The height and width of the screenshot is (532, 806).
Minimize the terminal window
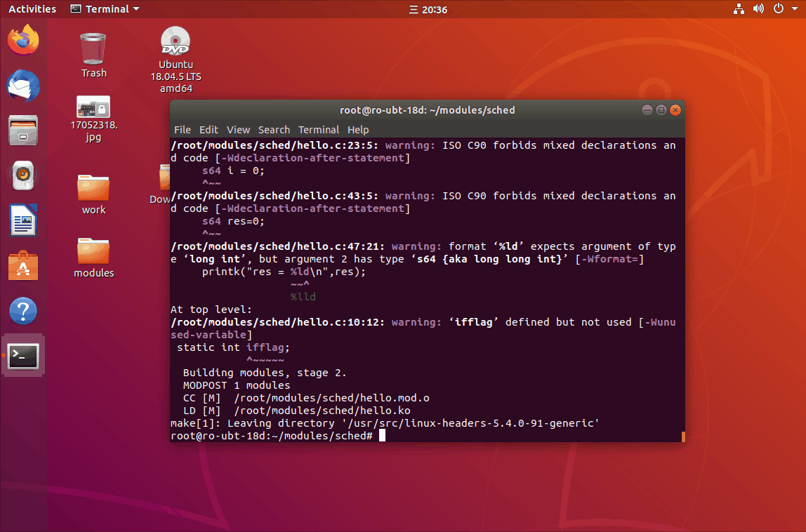coord(647,110)
